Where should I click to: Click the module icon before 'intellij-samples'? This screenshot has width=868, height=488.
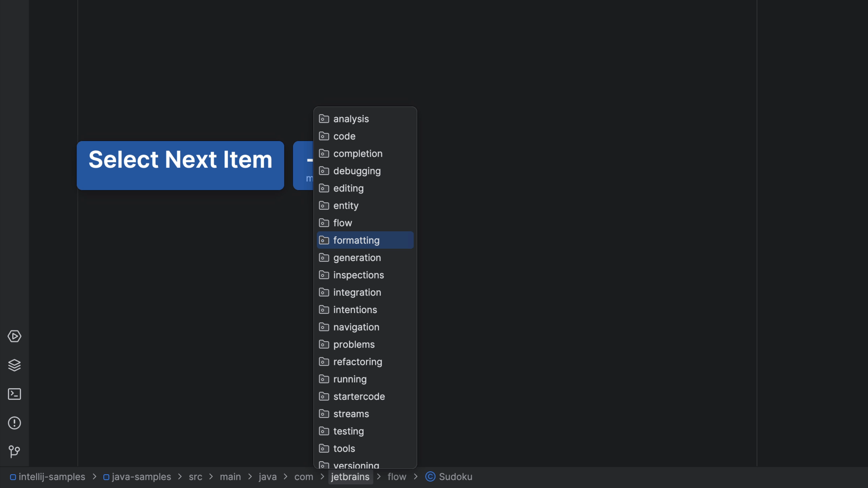click(13, 476)
